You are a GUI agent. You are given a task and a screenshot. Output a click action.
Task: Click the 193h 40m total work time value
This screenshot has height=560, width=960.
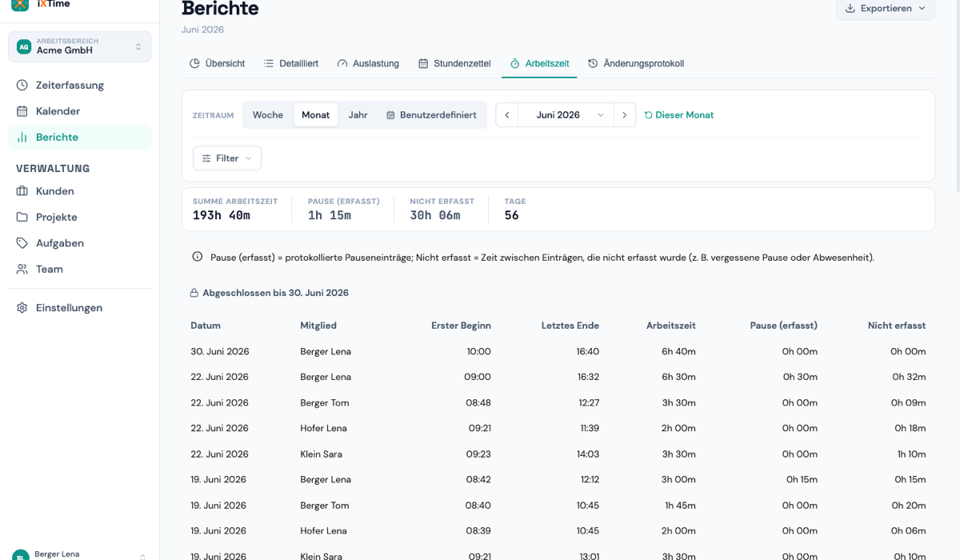(x=222, y=215)
